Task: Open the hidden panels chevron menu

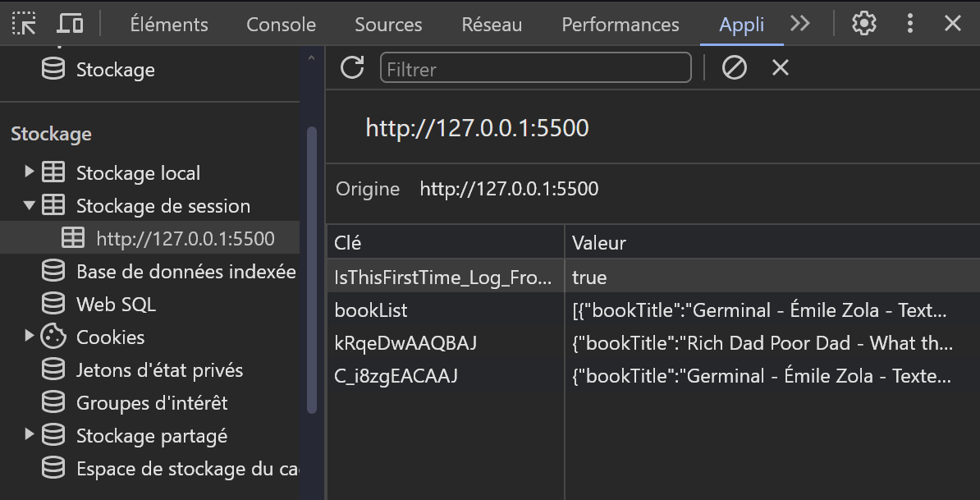Action: click(x=799, y=23)
